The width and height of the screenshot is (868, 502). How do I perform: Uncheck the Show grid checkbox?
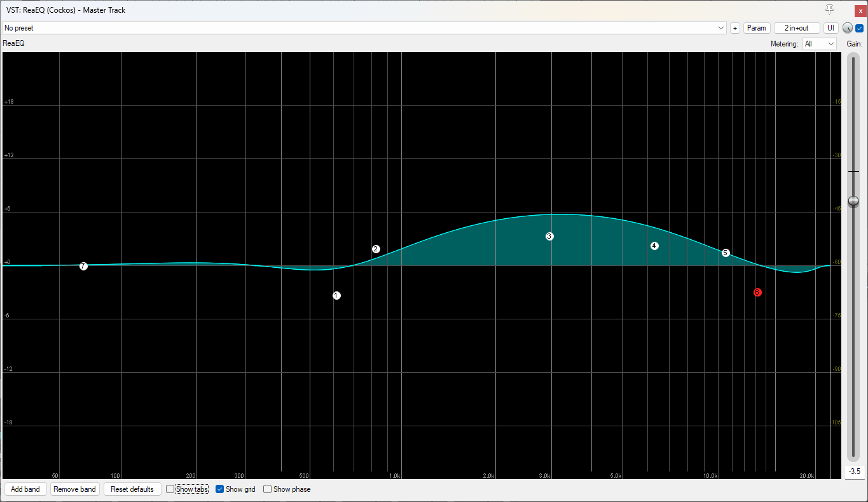pos(220,489)
